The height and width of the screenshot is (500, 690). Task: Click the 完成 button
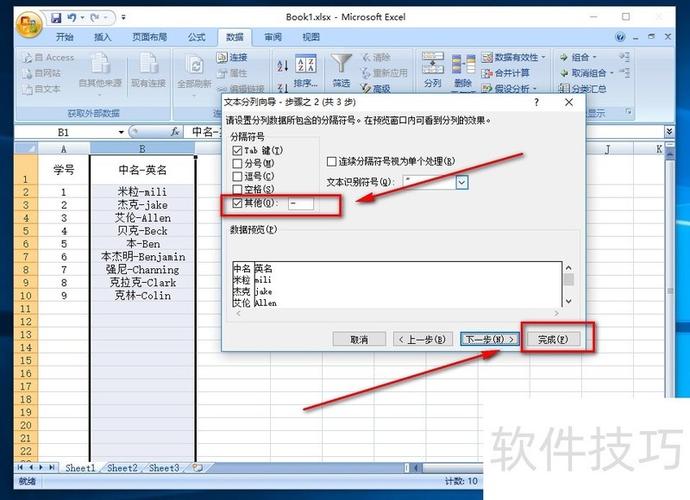[553, 339]
